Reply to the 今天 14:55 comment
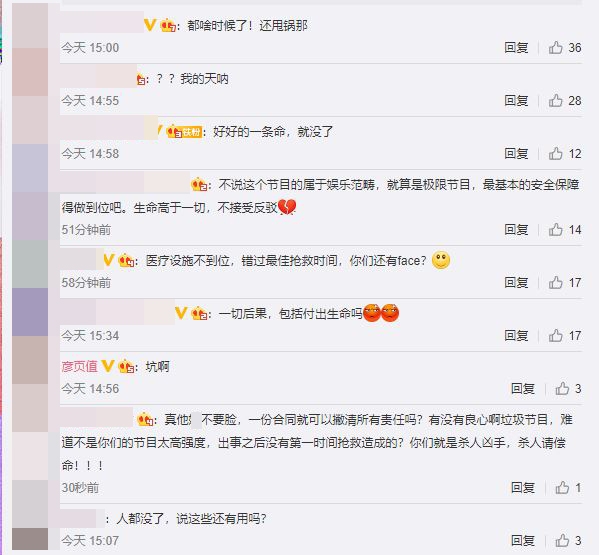This screenshot has width=599, height=555. tap(516, 101)
